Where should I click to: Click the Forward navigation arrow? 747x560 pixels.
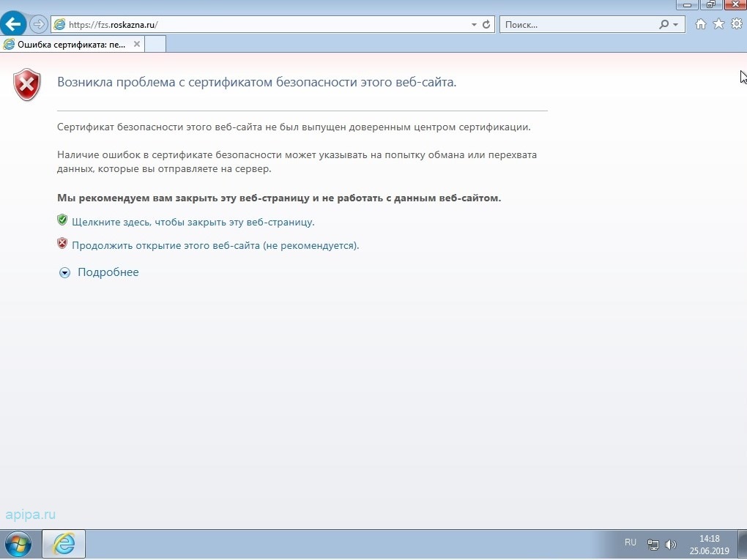pos(39,24)
